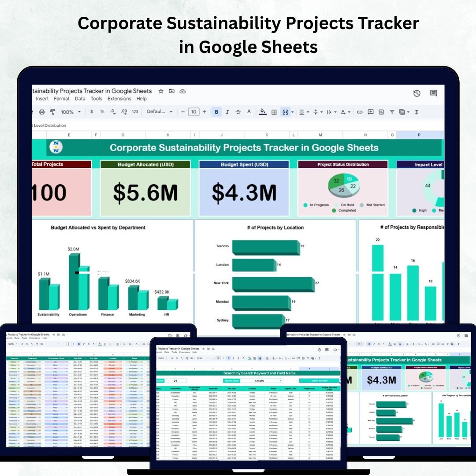476x476 pixels.
Task: Open version history in the large top window
Action: [416, 93]
